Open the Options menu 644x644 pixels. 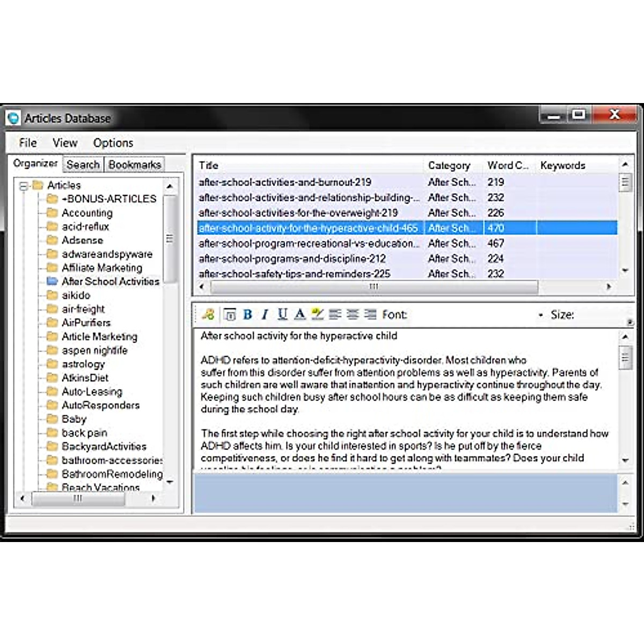coord(113,143)
